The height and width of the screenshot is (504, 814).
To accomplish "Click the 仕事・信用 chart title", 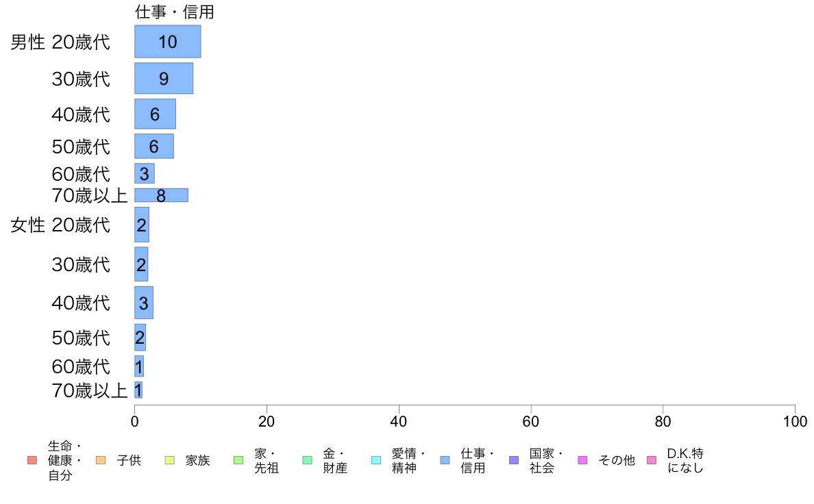I will [x=175, y=12].
